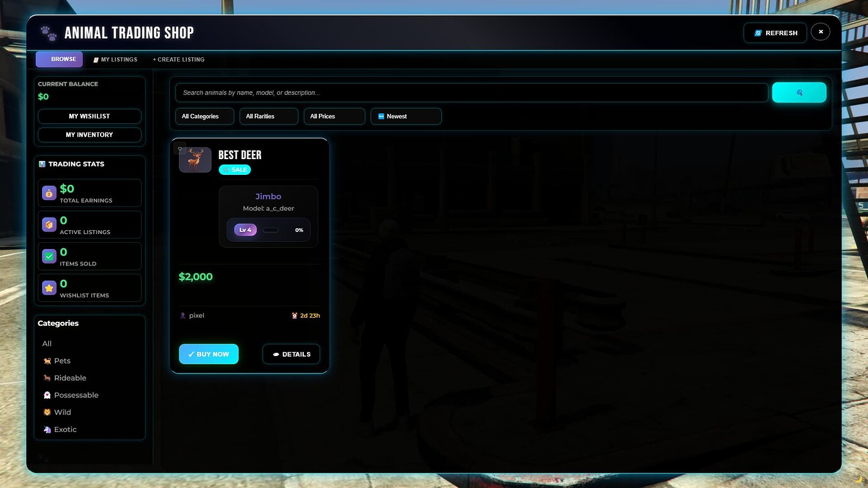Click the Items Sold checkmark icon
Viewport: 868px width, 488px height.
[x=49, y=257]
